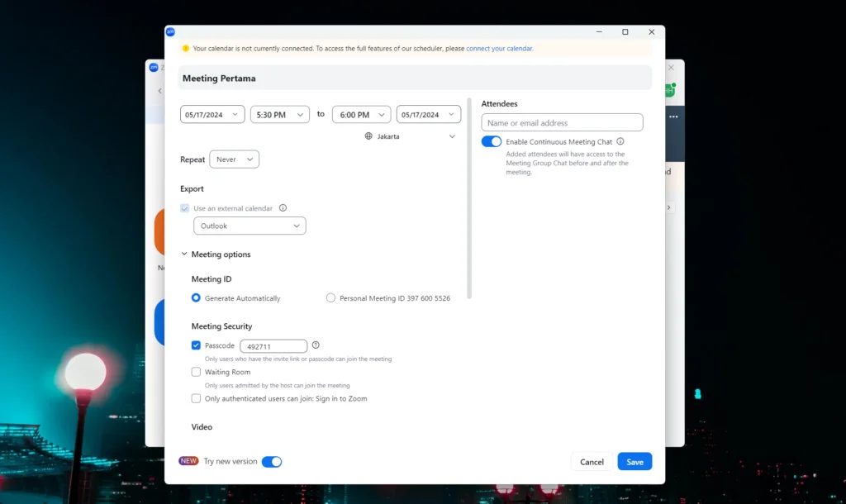The image size is (846, 504).
Task: Click the connect your calendar link
Action: [x=499, y=49]
